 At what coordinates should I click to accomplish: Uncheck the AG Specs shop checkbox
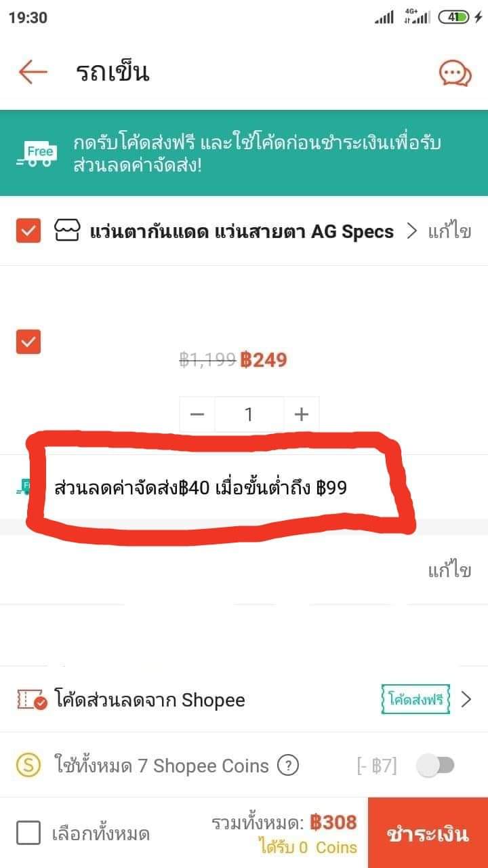28,231
